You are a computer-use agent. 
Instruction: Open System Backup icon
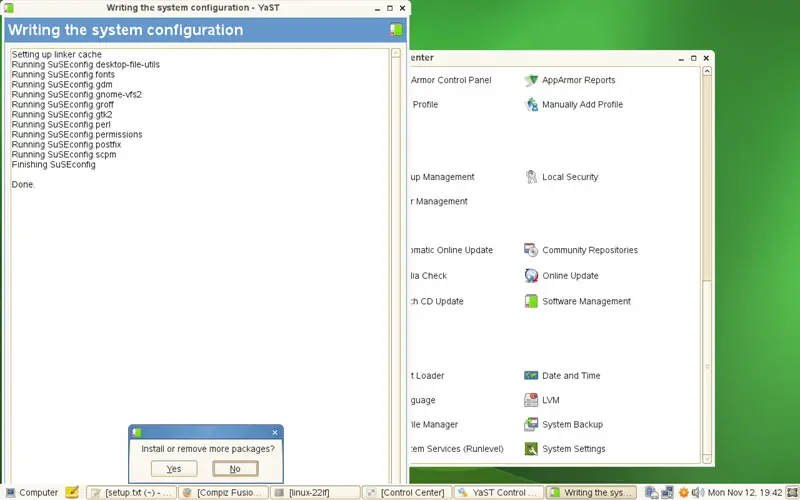pos(531,424)
